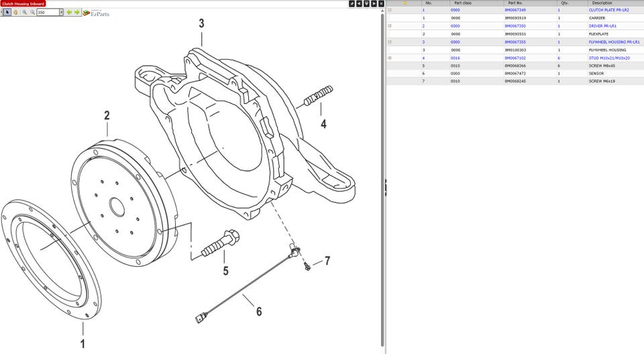
Task: Click the zoom in magnifier
Action: tap(25, 12)
